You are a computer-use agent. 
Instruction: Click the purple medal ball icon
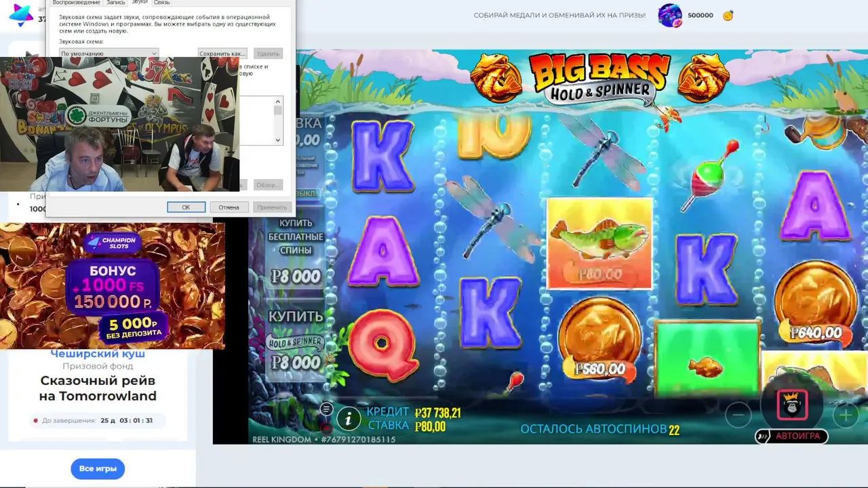point(670,16)
